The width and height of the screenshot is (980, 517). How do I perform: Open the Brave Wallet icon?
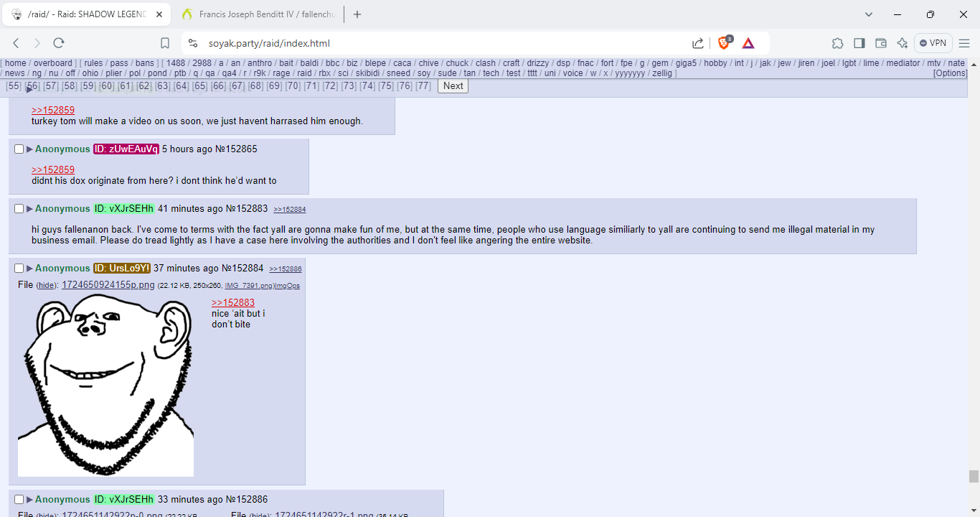pos(881,43)
